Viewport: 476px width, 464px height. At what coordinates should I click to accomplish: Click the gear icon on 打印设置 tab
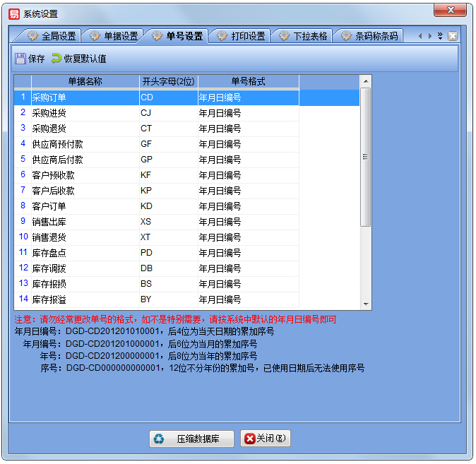222,36
